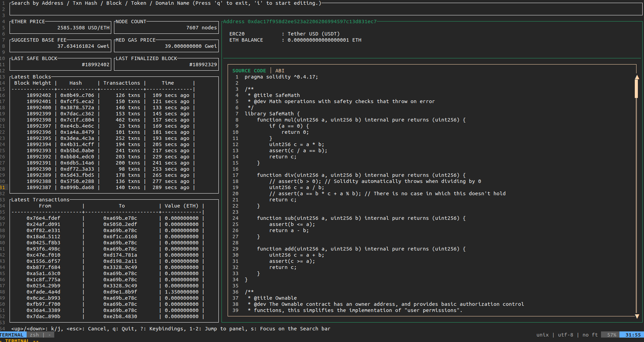Select transaction from 0x24af…d091
The image size is (644, 342).
coord(43,224)
